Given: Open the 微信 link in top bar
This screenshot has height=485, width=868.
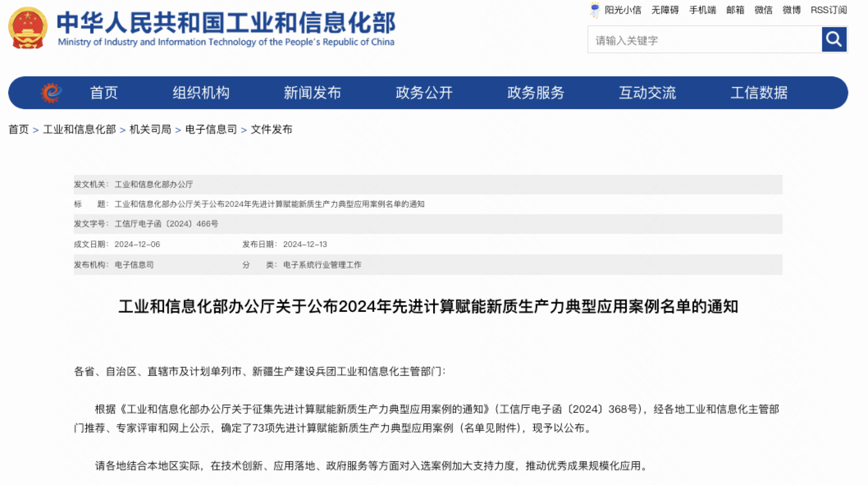Looking at the screenshot, I should point(763,10).
